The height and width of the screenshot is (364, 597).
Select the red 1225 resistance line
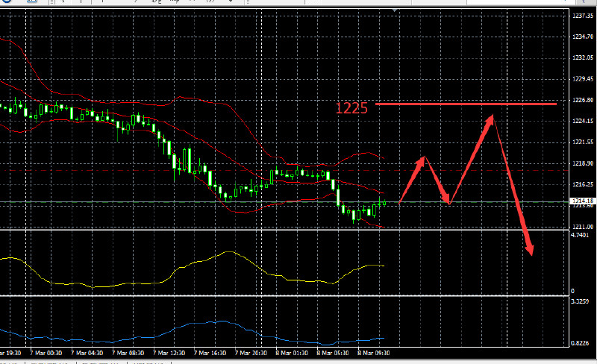pos(466,104)
